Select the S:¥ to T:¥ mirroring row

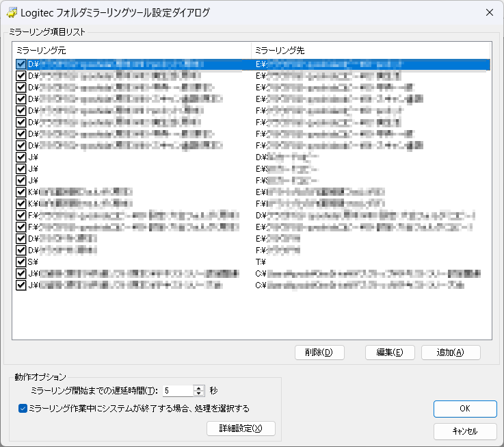tap(137, 261)
